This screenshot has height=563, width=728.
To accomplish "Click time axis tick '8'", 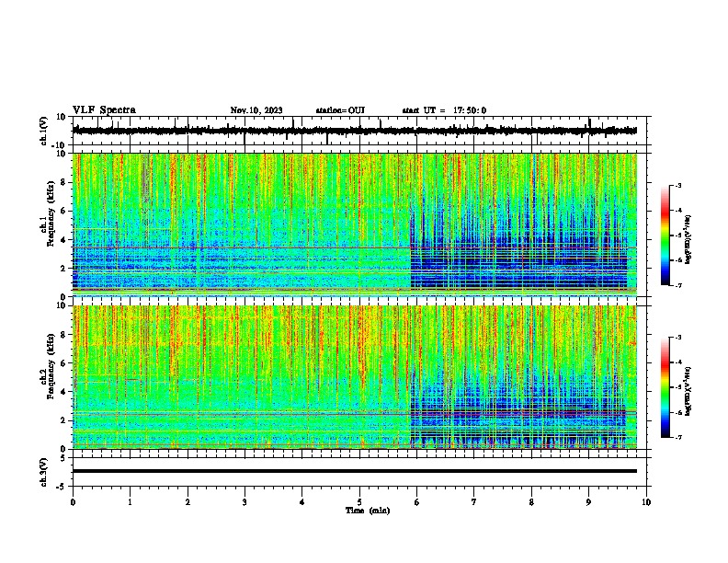I will click(531, 502).
